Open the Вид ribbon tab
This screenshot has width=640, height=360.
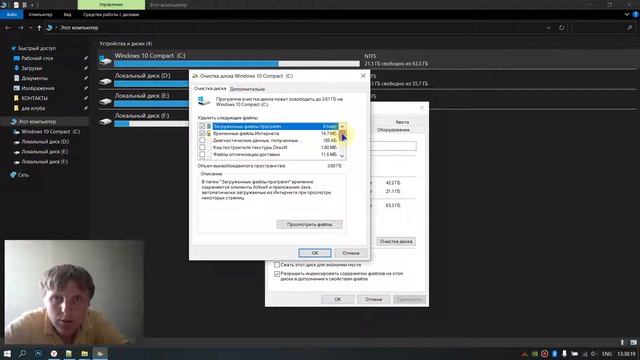67,14
